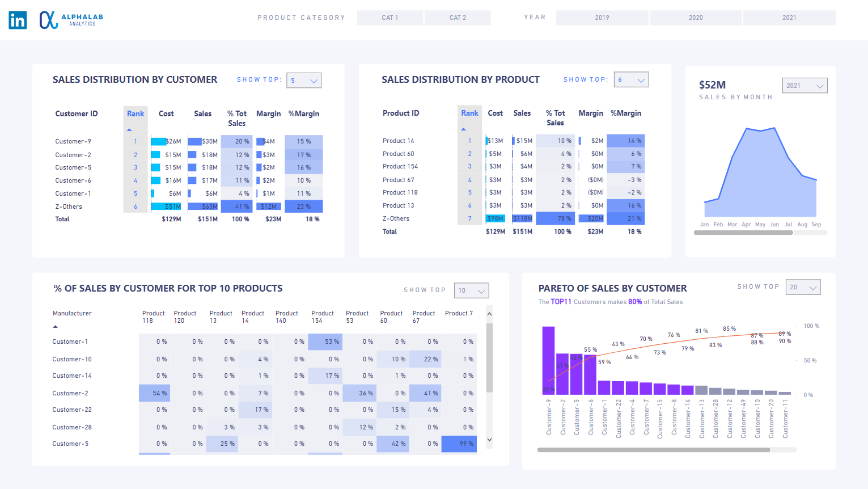The image size is (868, 489).
Task: Click the AlphaLab Analytics logo
Action: coord(71,20)
